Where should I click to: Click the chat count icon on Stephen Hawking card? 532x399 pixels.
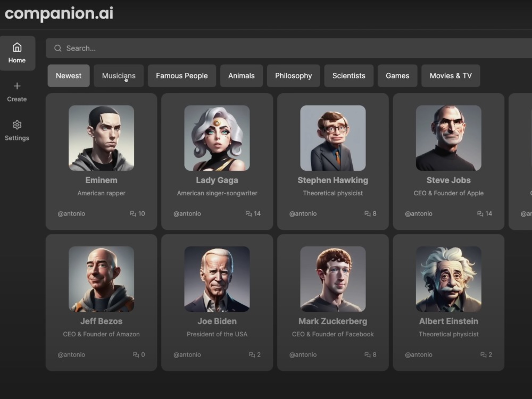tap(368, 214)
